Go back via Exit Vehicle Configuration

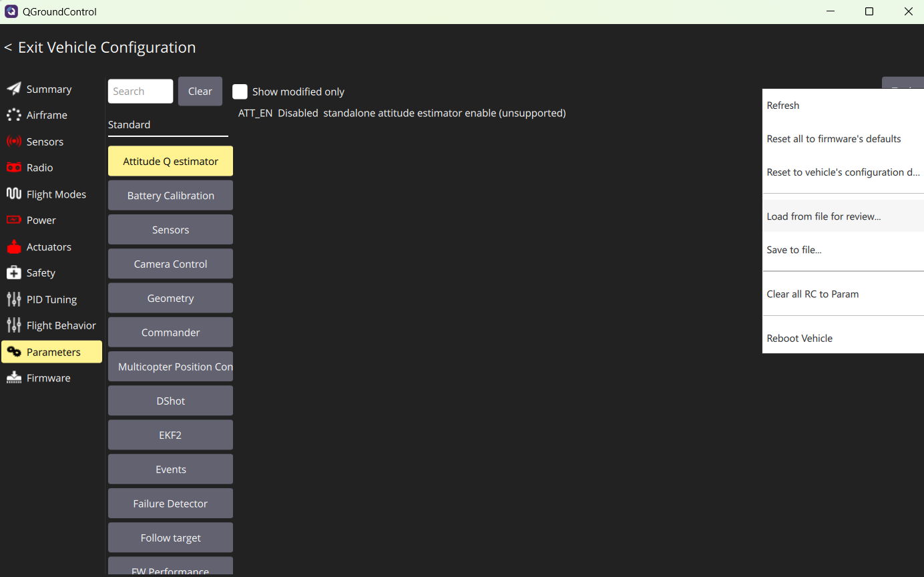pos(100,47)
